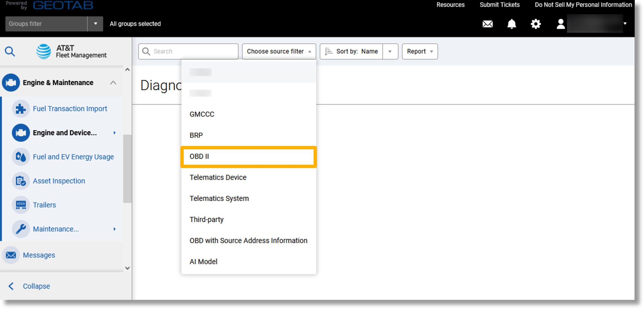
Task: Select BRP source filter option
Action: point(249,135)
